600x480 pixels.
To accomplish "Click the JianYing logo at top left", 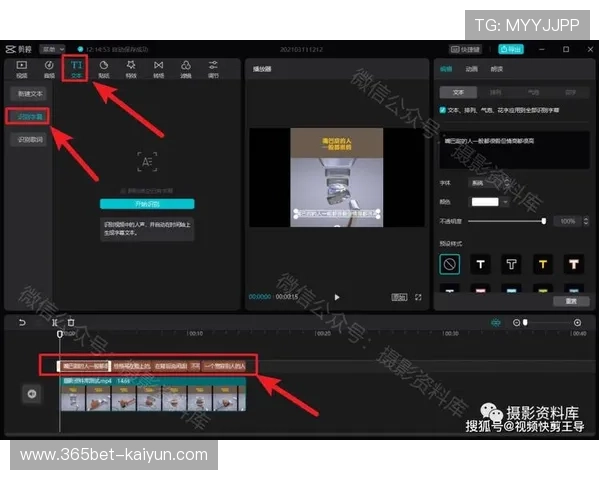I will click(18, 49).
